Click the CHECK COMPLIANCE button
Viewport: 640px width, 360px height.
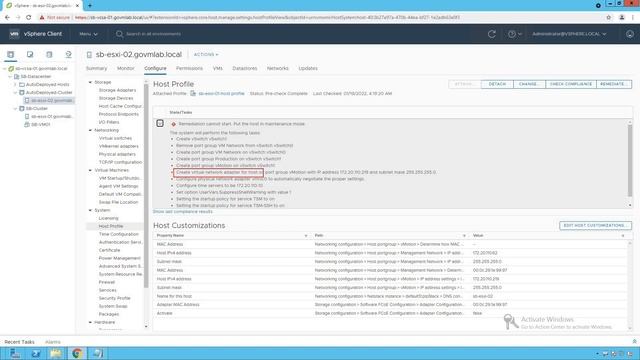coord(571,84)
